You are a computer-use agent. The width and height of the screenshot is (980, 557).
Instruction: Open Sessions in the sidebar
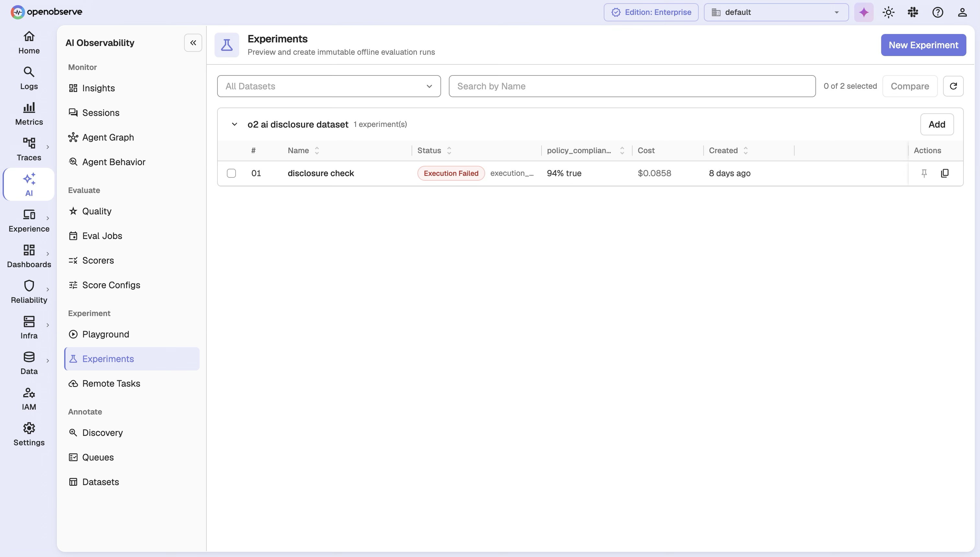132,112
